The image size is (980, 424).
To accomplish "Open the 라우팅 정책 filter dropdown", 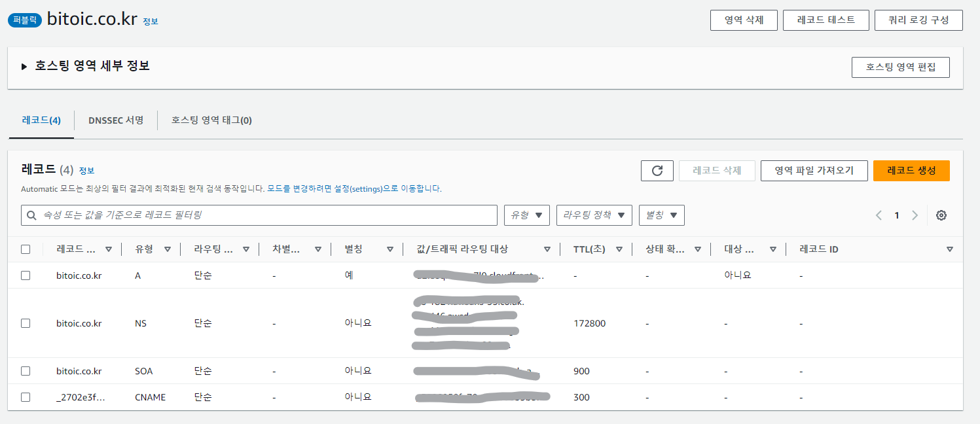I will coord(594,215).
